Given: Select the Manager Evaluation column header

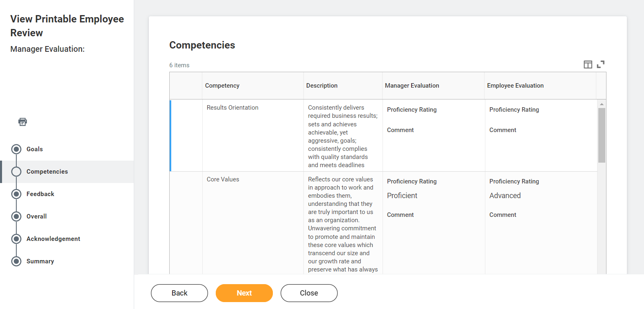Looking at the screenshot, I should click(x=412, y=85).
